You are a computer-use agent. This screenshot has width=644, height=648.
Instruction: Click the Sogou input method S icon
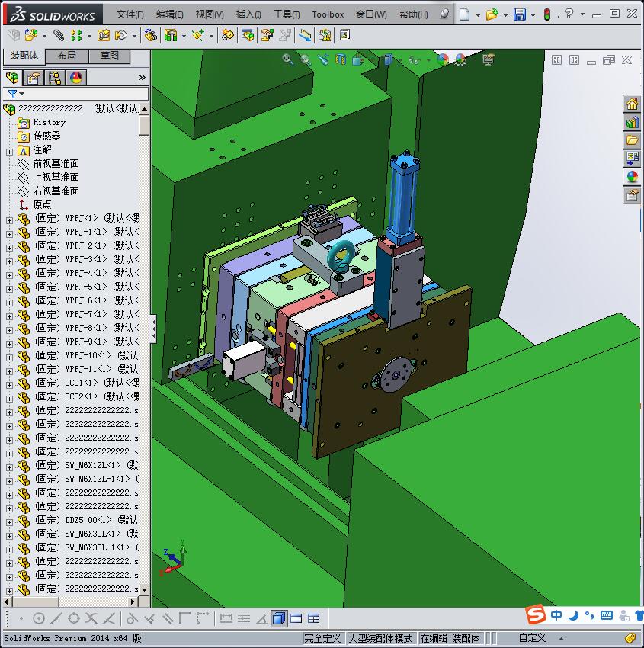[535, 614]
